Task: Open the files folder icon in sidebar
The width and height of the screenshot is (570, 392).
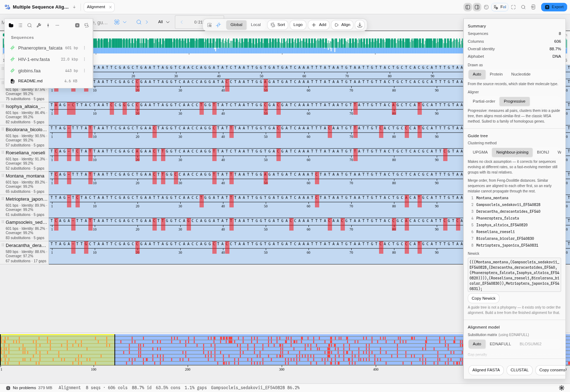Action: [11, 25]
